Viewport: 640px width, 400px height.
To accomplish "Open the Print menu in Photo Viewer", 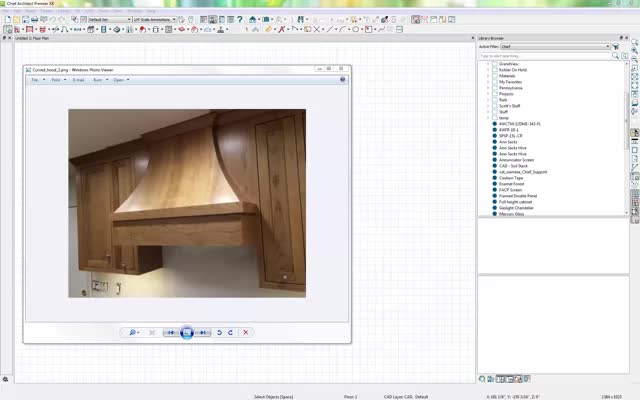I will coord(57,79).
